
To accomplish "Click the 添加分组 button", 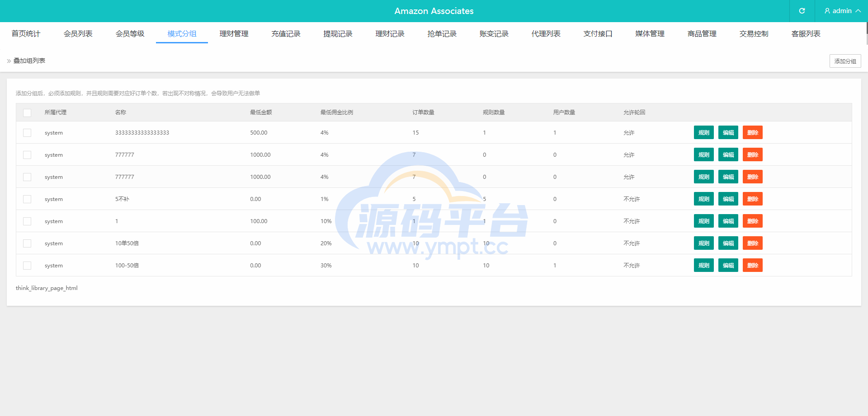I will point(845,61).
